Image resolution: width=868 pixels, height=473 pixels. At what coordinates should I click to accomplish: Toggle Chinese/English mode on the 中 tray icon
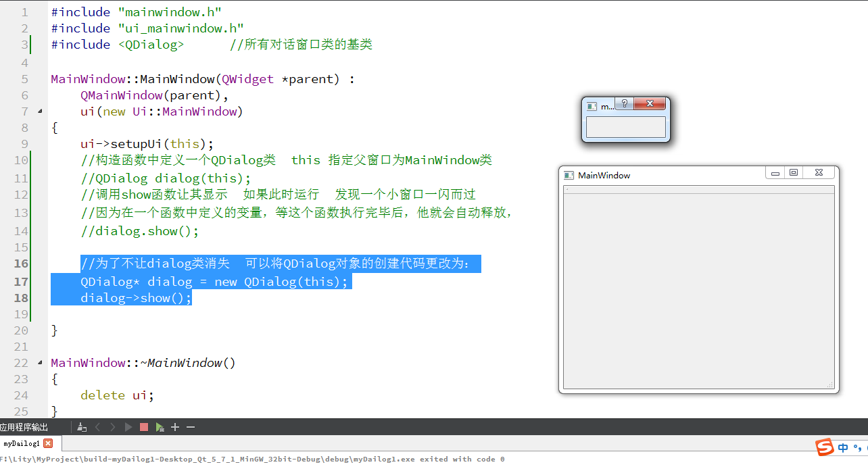[x=842, y=447]
